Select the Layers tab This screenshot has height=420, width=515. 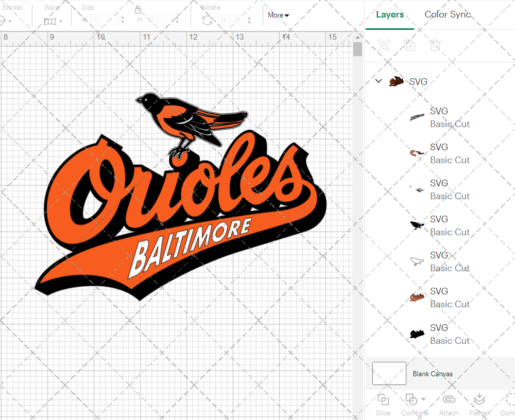pos(390,14)
